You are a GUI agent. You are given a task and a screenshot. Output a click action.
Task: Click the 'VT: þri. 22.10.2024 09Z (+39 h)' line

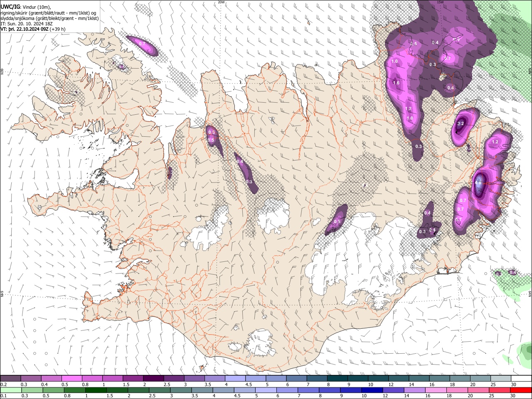click(x=33, y=29)
